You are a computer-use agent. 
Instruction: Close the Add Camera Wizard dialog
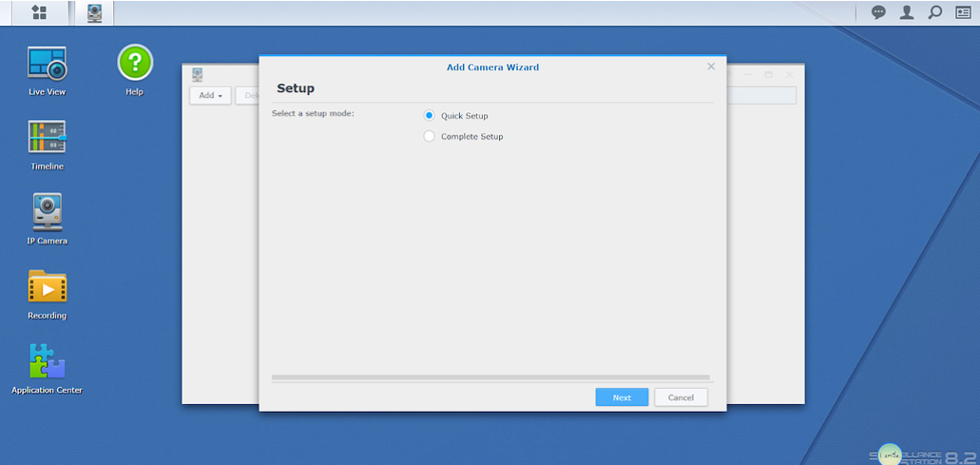[x=711, y=67]
